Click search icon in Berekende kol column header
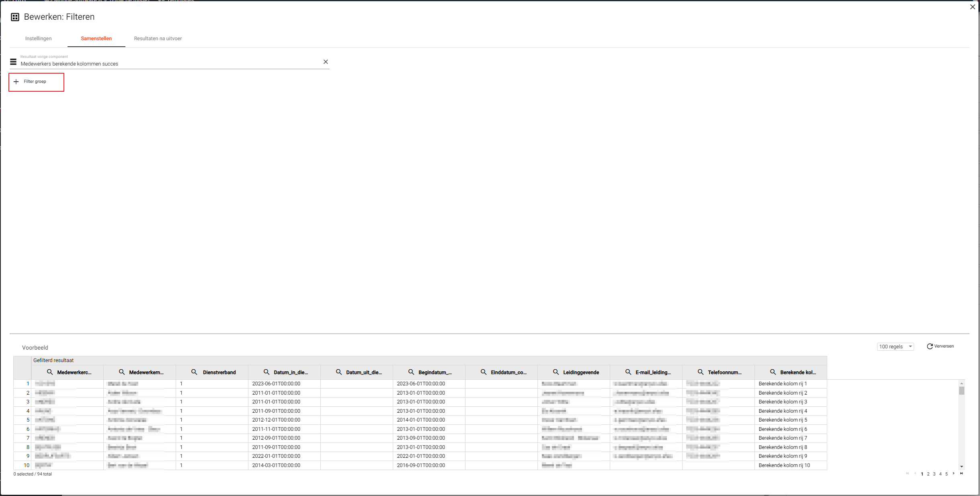 (x=773, y=372)
